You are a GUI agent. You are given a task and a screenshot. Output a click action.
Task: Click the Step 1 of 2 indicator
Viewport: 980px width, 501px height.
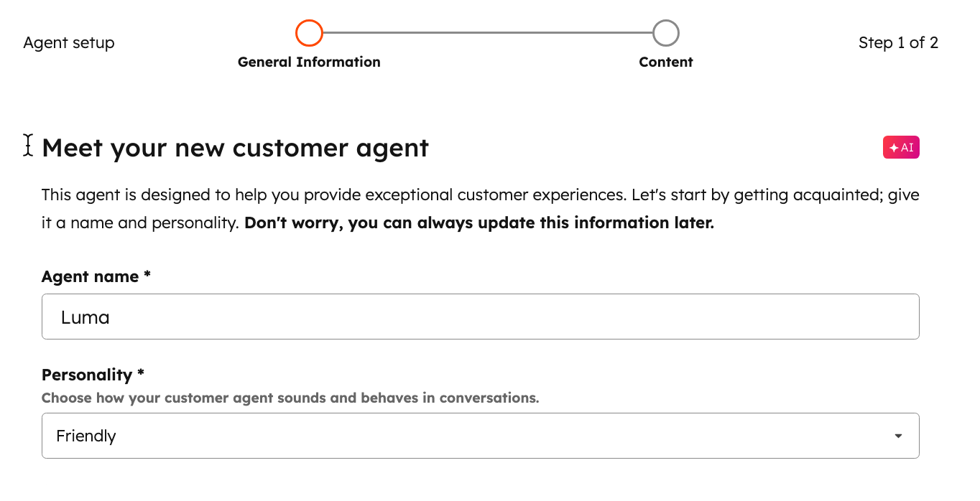click(898, 42)
